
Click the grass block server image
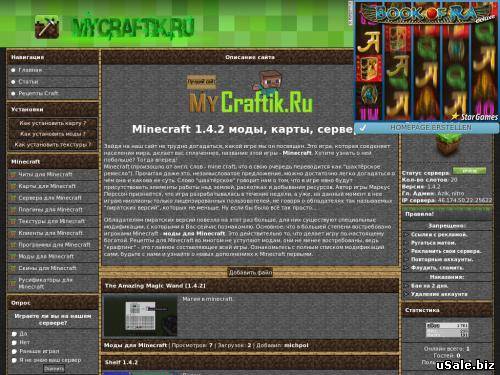click(x=447, y=144)
